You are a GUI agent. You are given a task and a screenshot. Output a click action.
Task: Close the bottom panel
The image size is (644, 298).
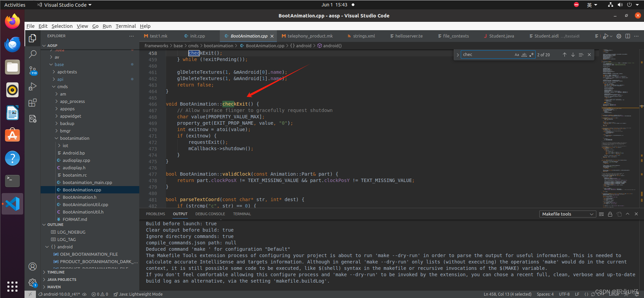636,214
